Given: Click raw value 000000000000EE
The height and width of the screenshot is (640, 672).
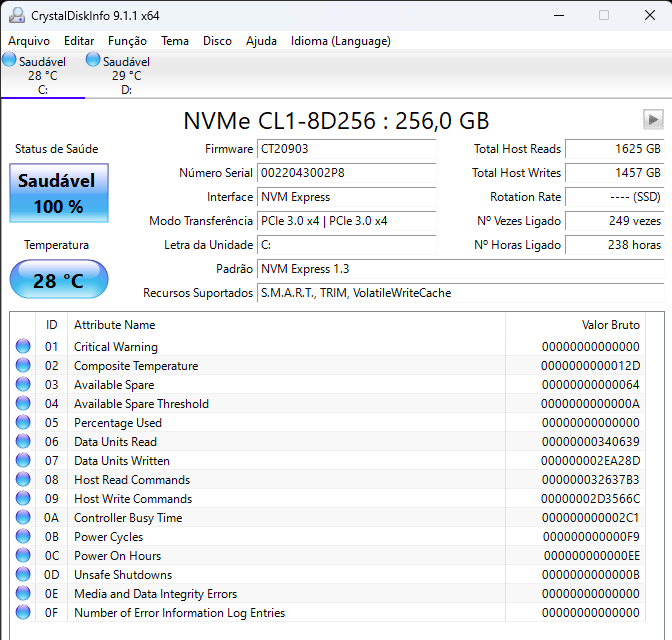Looking at the screenshot, I should 591,556.
